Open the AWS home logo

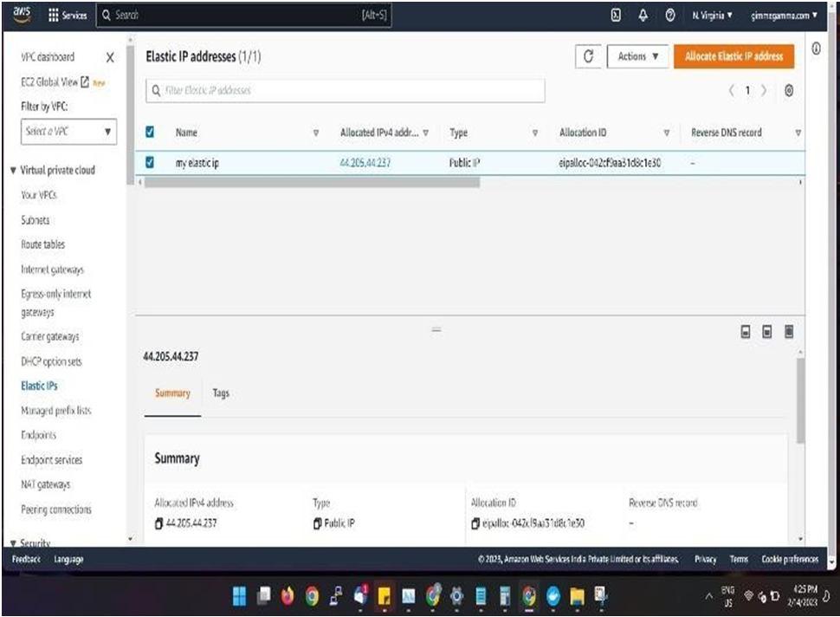pos(22,15)
